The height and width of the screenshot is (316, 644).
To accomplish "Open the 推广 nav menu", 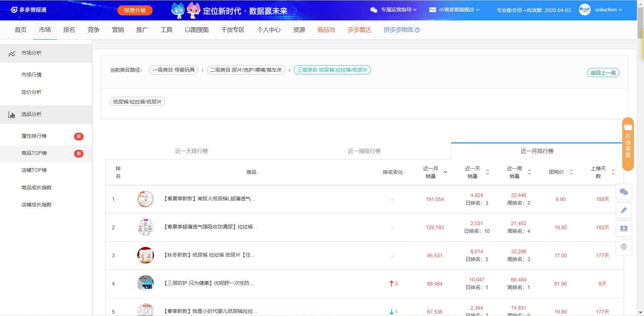I will (x=142, y=30).
